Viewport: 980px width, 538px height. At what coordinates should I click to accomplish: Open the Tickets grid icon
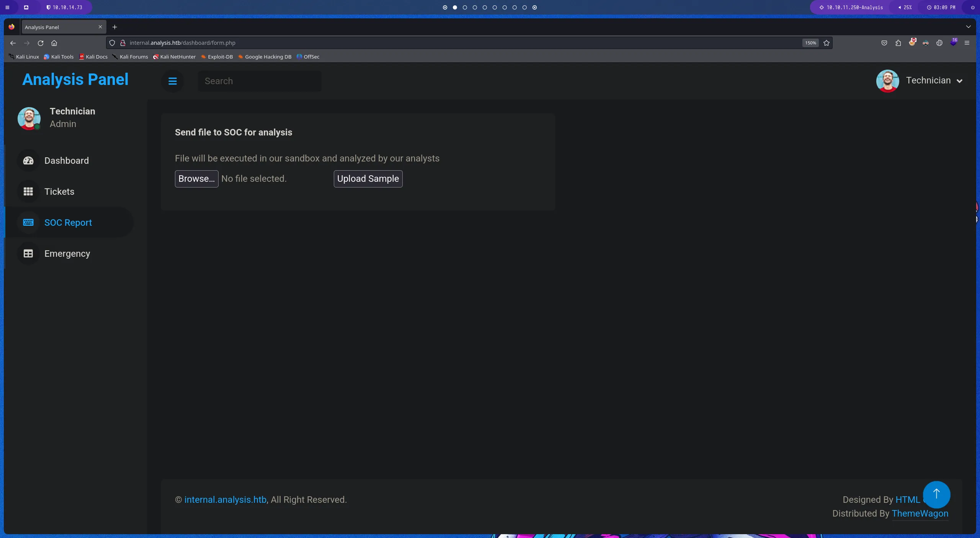[28, 192]
